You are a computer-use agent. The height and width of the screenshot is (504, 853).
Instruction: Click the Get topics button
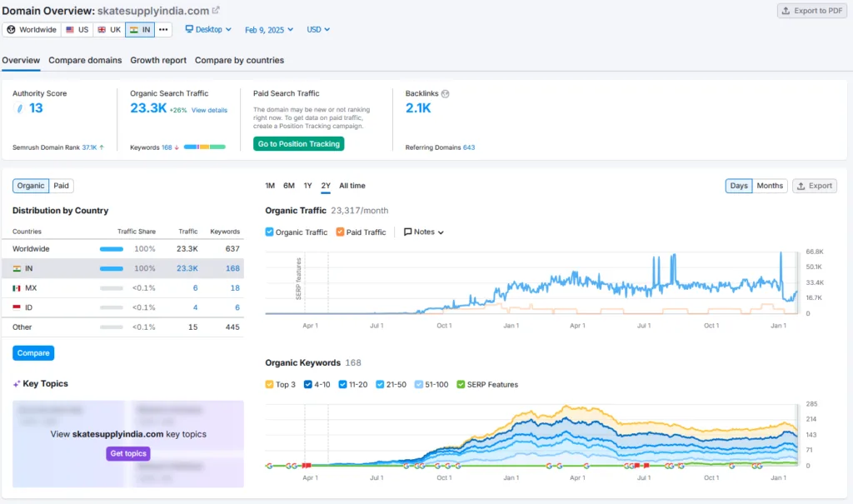click(128, 453)
